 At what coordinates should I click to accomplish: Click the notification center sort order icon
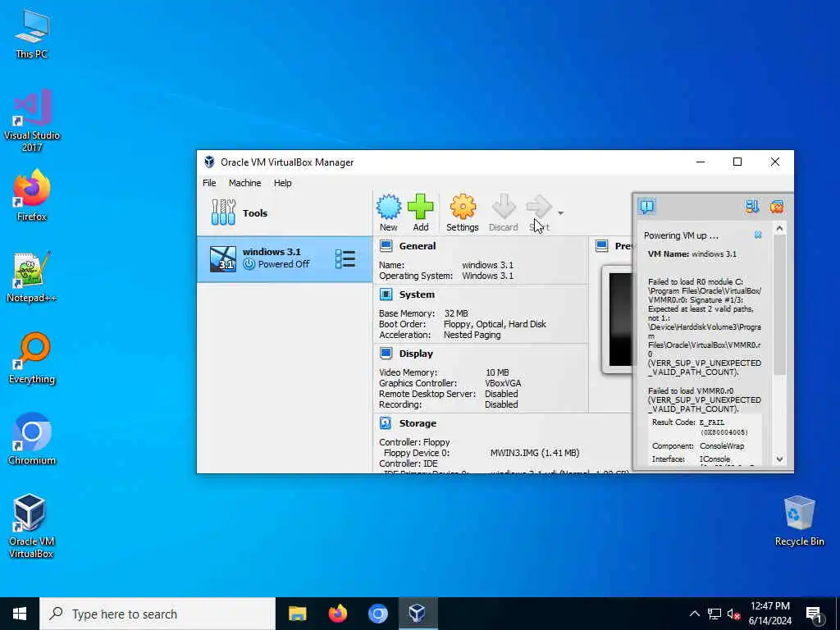(752, 206)
